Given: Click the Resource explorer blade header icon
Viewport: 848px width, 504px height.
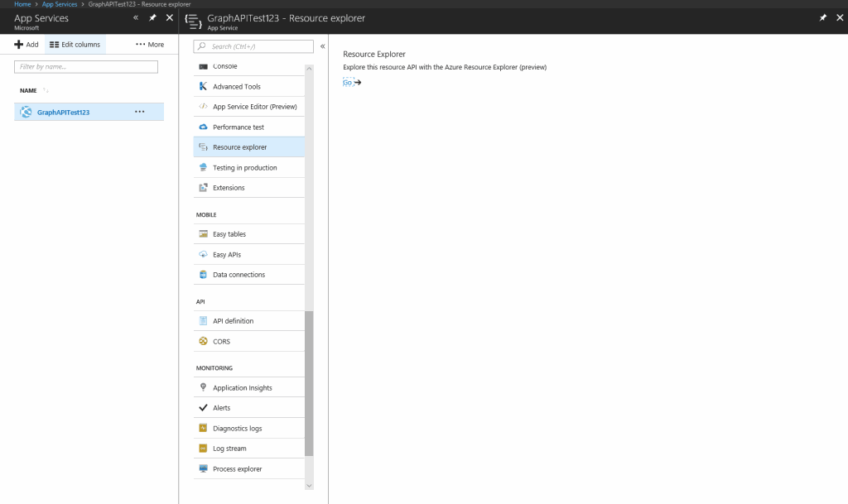Looking at the screenshot, I should pos(193,21).
